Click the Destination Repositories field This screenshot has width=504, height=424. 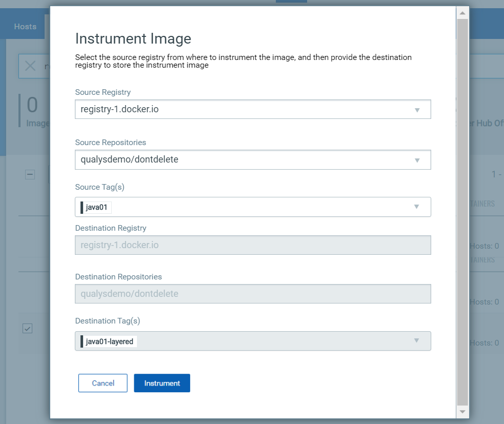[253, 294]
